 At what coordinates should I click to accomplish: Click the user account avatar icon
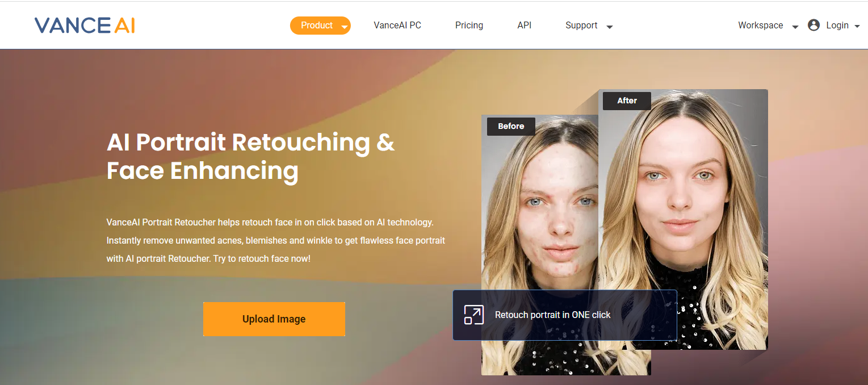[x=814, y=25]
